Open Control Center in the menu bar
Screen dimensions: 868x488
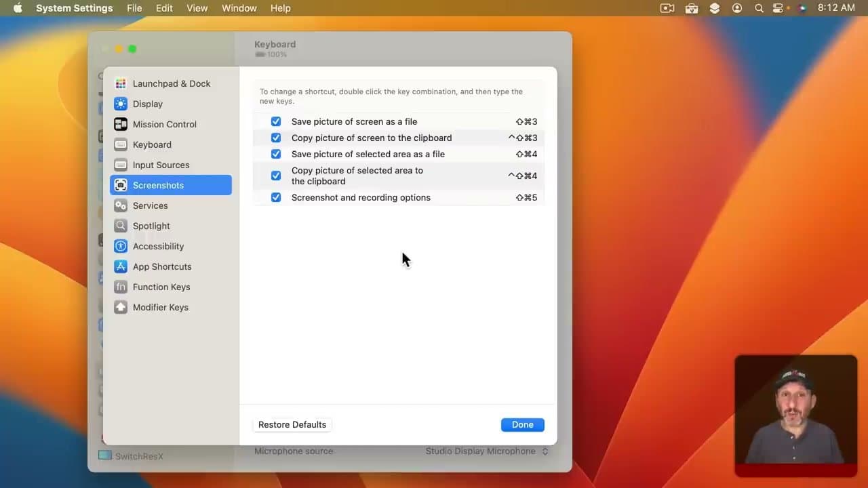(x=778, y=8)
